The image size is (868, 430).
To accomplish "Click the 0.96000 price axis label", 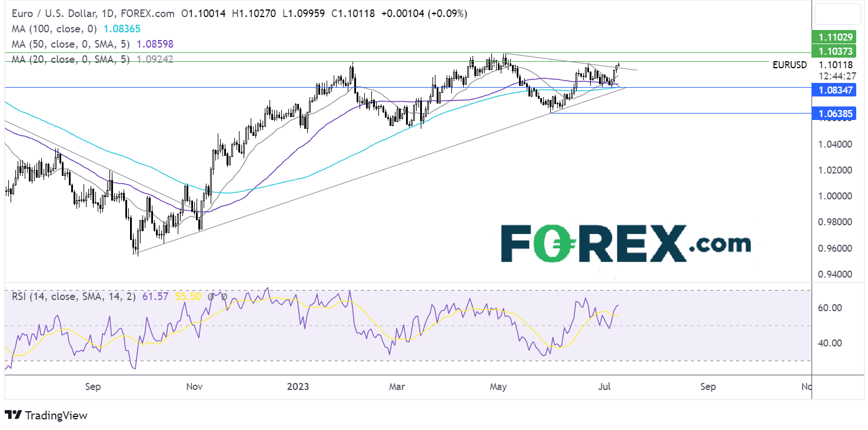I will click(x=834, y=248).
